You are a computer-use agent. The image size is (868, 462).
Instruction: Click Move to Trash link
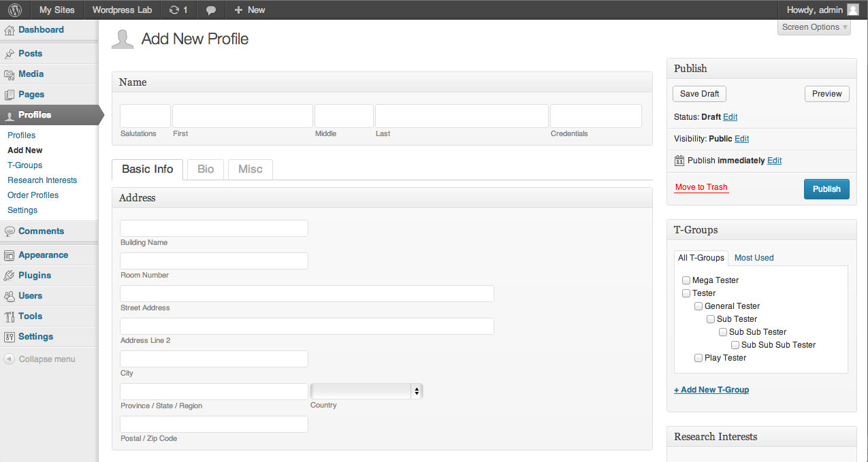701,187
